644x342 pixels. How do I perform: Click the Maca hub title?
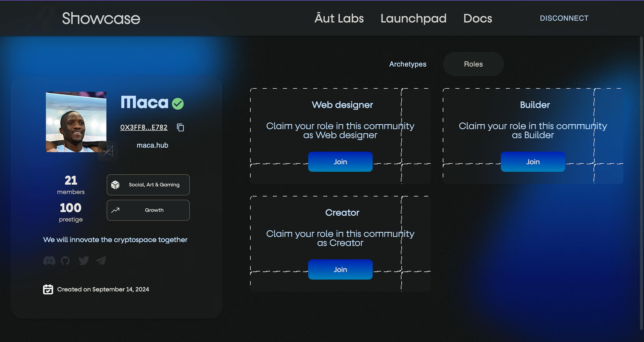tap(145, 102)
